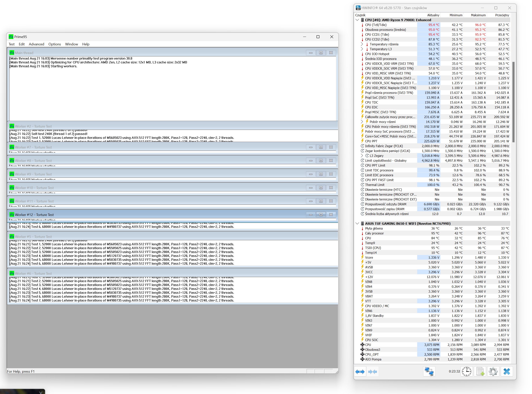Click the Przeciętny column header
The width and height of the screenshot is (532, 394).
(502, 15)
